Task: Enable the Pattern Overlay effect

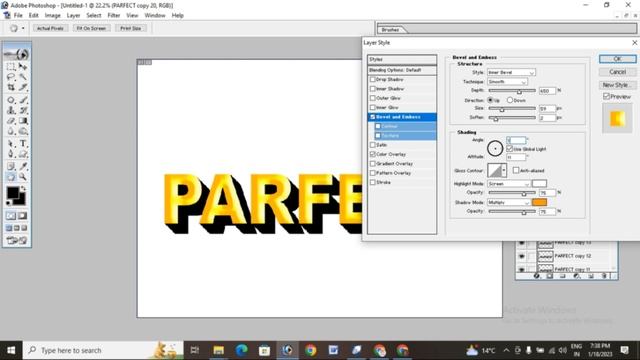Action: click(x=372, y=173)
